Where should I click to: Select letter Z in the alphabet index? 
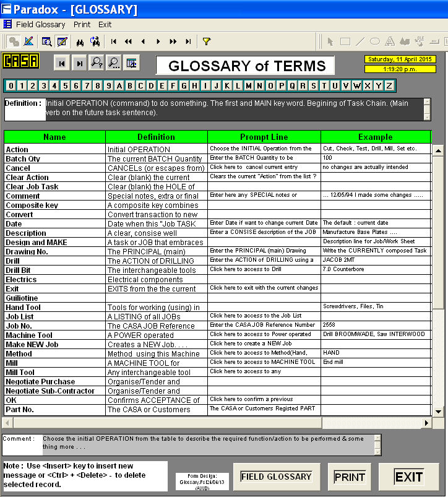(389, 85)
